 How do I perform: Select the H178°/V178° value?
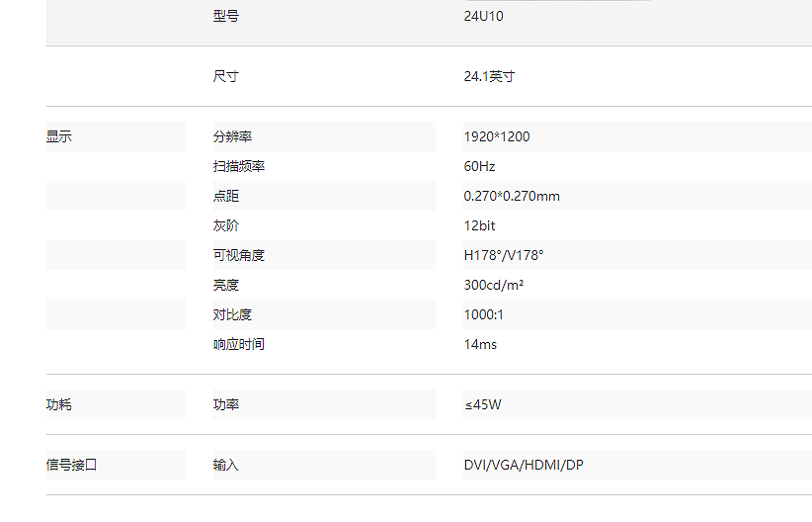(504, 255)
